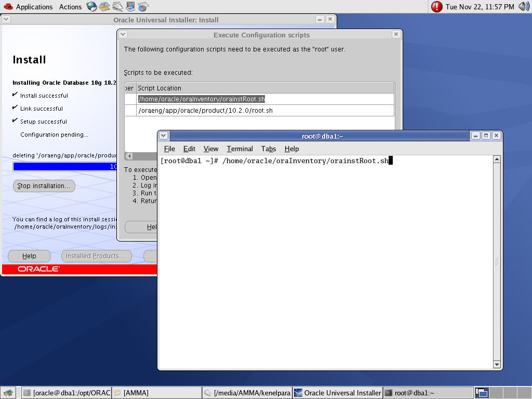This screenshot has height=399, width=532.
Task: Launch the spreadsheet chart icon in the panel
Action: point(143,6)
